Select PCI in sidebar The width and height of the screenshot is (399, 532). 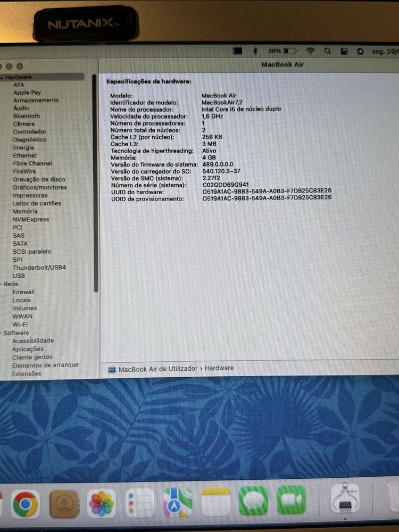tap(18, 228)
